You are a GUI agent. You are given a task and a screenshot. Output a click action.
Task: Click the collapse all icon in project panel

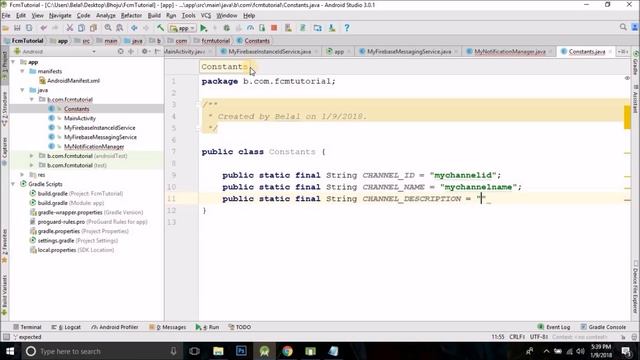point(131,51)
